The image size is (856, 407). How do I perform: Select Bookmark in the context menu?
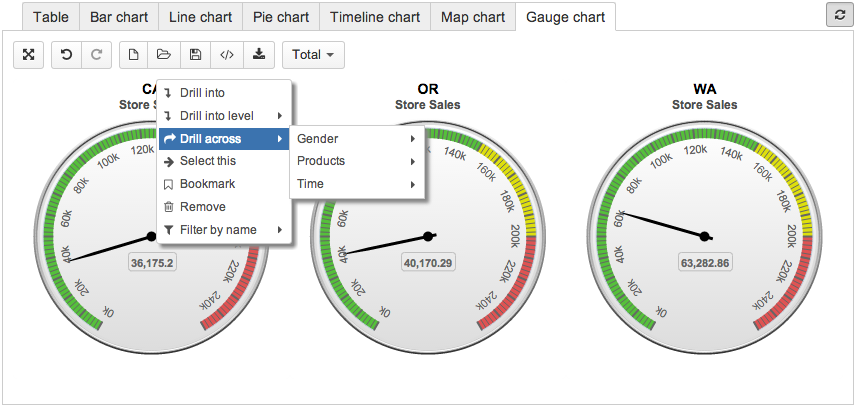(207, 184)
